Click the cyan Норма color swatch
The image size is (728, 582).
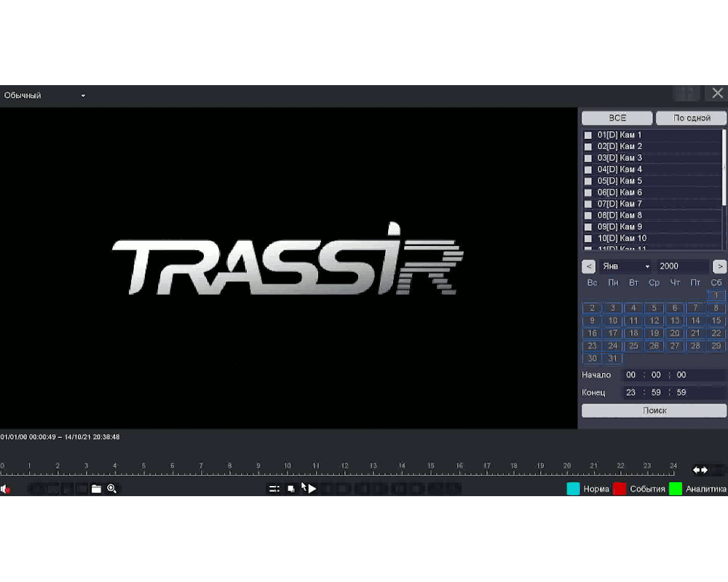point(574,489)
